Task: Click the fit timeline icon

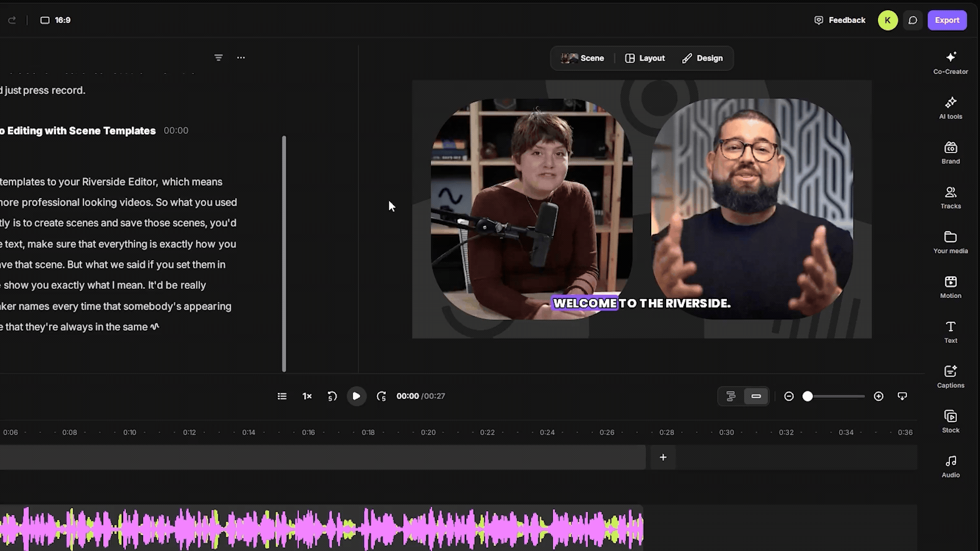Action: (902, 396)
